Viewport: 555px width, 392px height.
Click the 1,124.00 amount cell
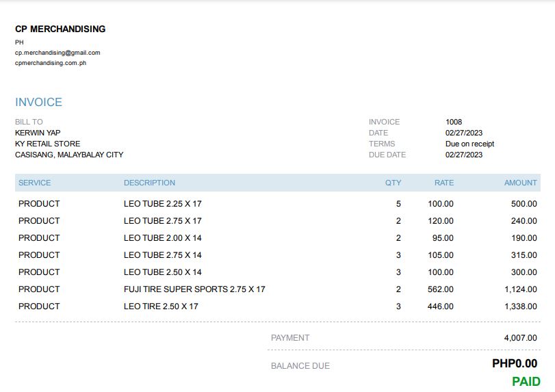[x=521, y=289]
